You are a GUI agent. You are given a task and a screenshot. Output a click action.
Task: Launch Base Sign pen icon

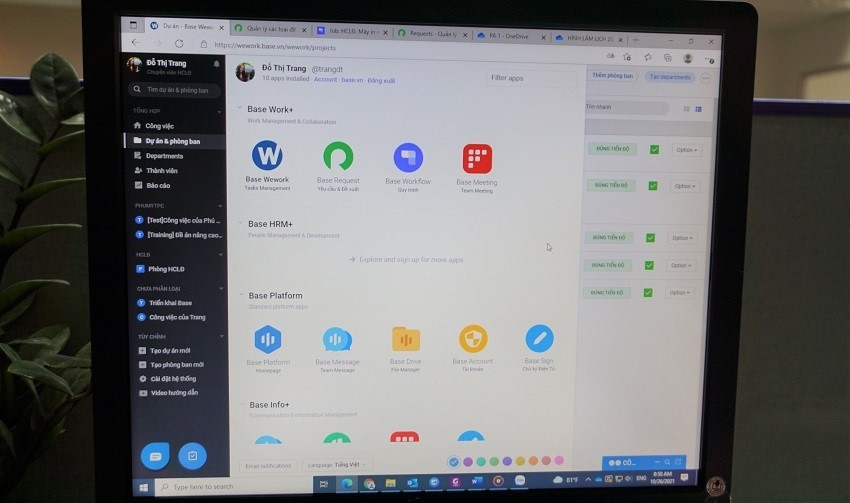[539, 338]
